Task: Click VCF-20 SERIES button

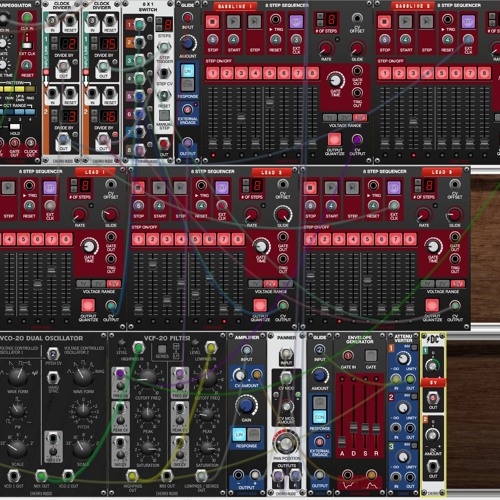Action: pos(162,349)
